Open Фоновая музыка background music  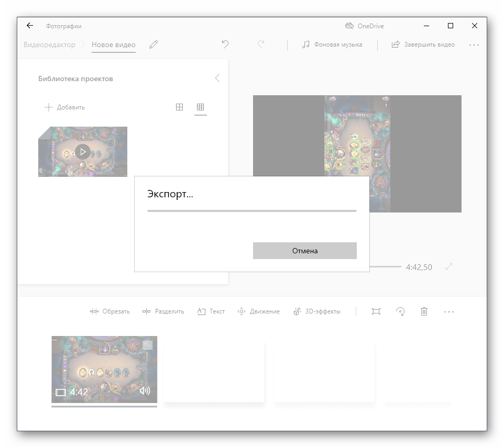point(332,45)
